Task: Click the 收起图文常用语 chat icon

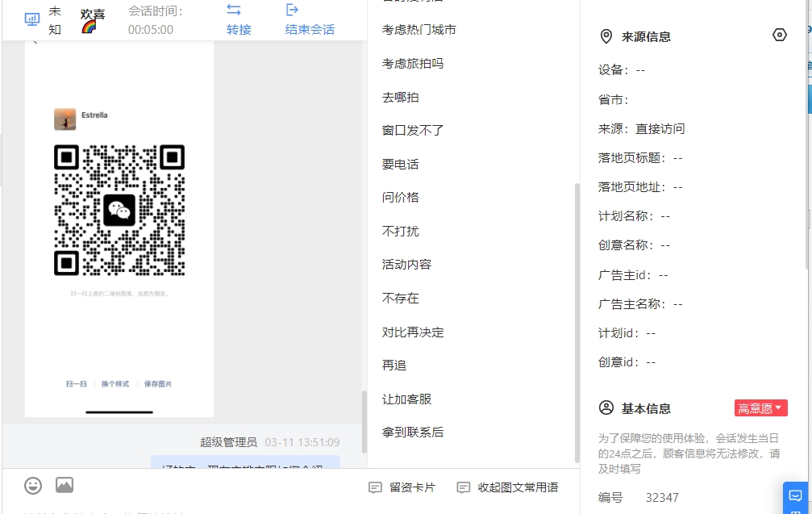Action: (464, 487)
